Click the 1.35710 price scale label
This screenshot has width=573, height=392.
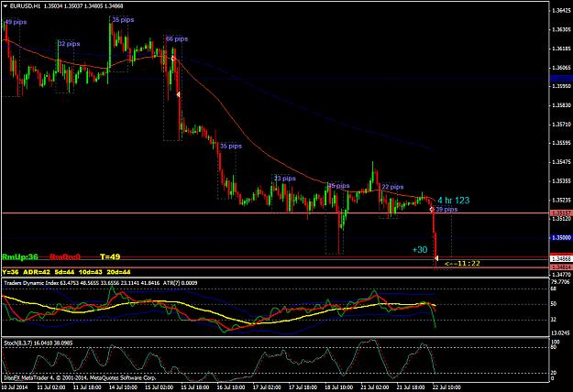pos(562,125)
